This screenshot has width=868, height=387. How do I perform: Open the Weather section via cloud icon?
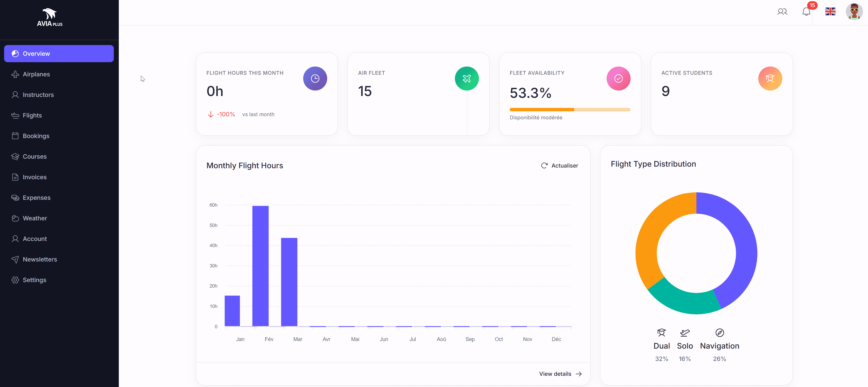16,218
